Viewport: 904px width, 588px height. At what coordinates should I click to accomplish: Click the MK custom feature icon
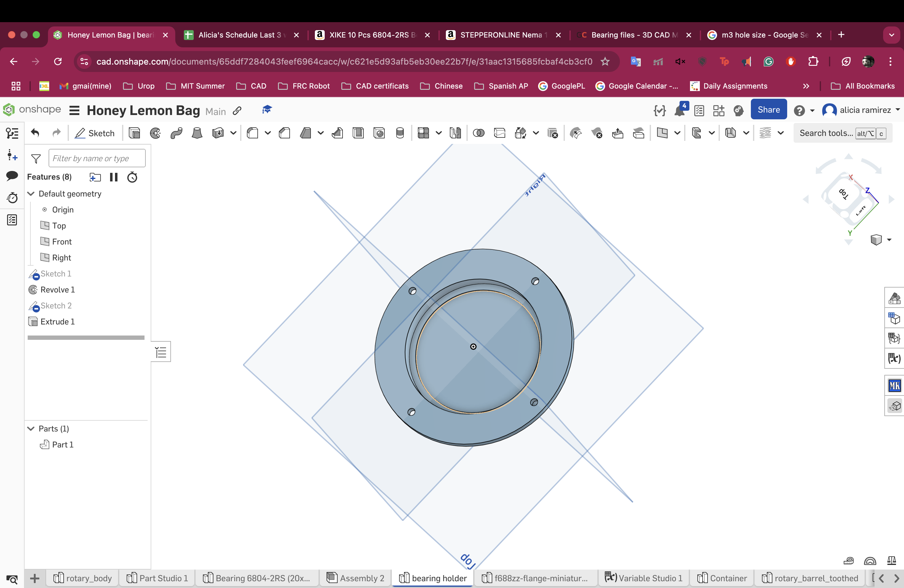pos(894,386)
